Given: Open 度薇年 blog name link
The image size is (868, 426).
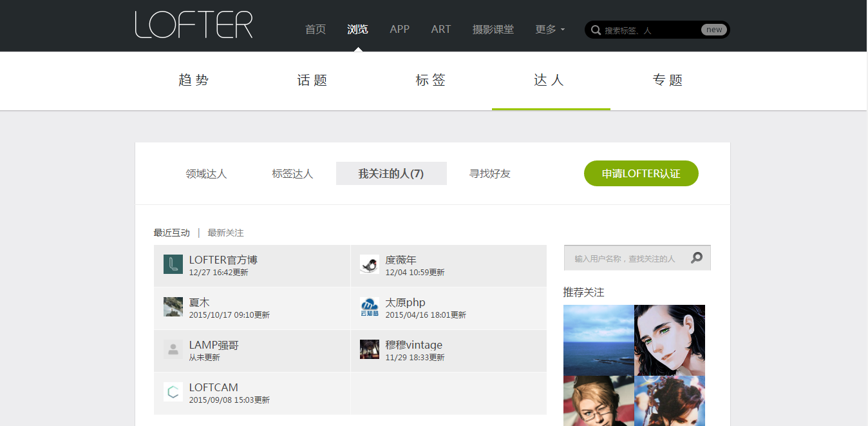Looking at the screenshot, I should (x=401, y=260).
